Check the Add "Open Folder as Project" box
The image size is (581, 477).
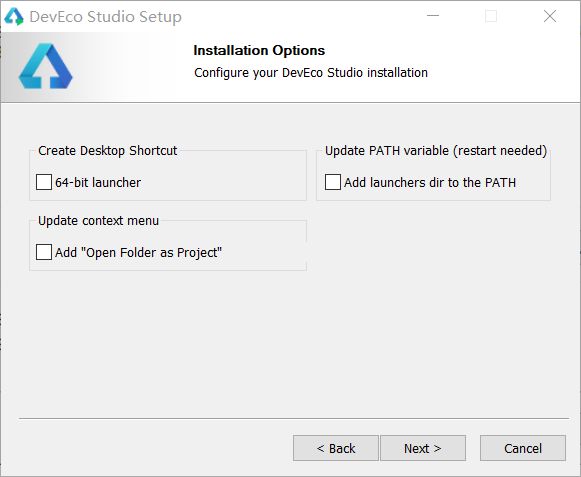(x=44, y=252)
